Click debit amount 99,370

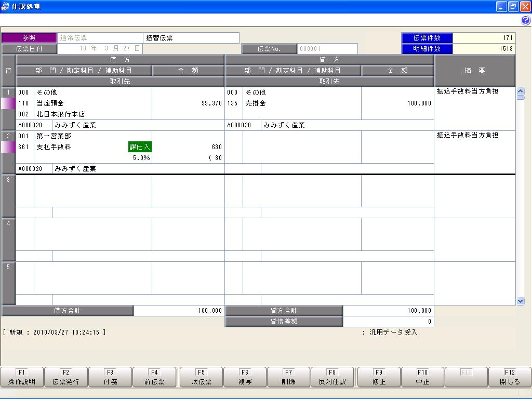[x=211, y=103]
